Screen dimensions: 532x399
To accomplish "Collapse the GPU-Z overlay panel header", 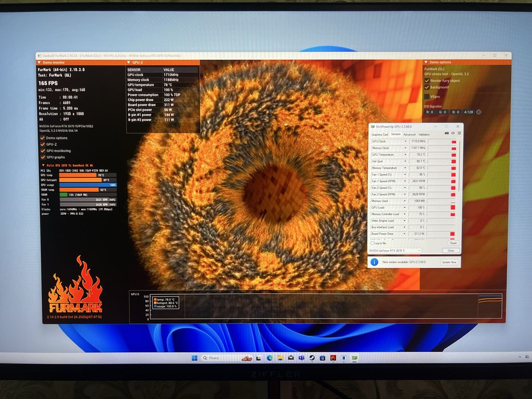I will point(129,63).
